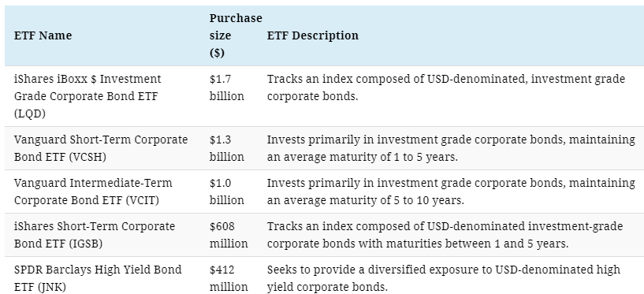Select SPDR Barclays High Yield Bond ETF (JNK)
644x294 pixels.
(98, 278)
